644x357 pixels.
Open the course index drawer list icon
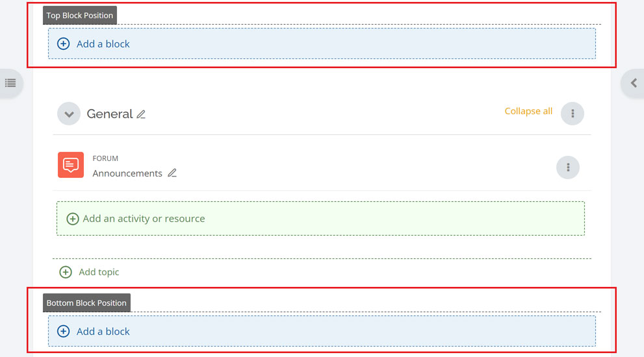(x=10, y=83)
